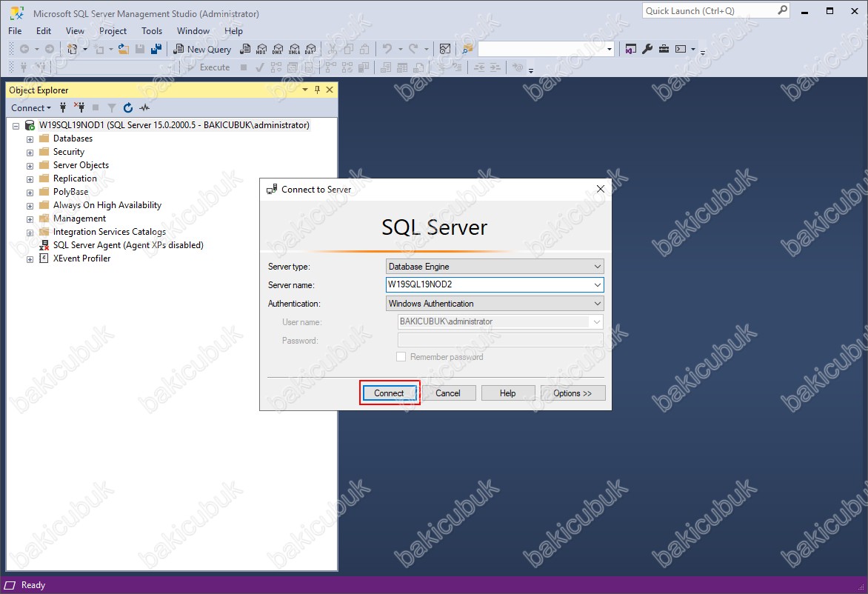Open the Activity Monitor icon

tap(445, 50)
